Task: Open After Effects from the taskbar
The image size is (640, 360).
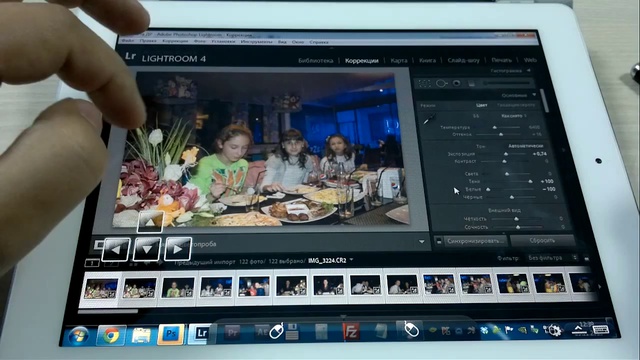Action: pos(261,332)
